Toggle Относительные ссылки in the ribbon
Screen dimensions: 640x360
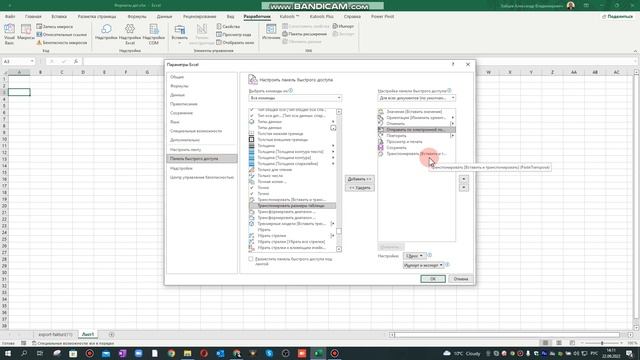click(x=62, y=35)
